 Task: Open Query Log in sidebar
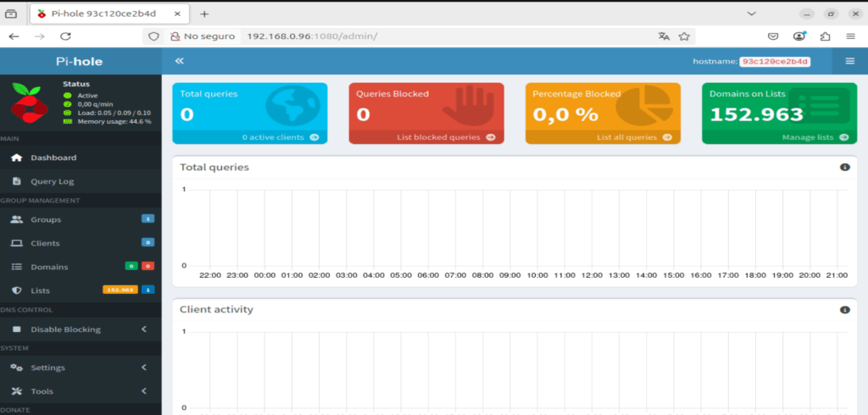pos(53,181)
